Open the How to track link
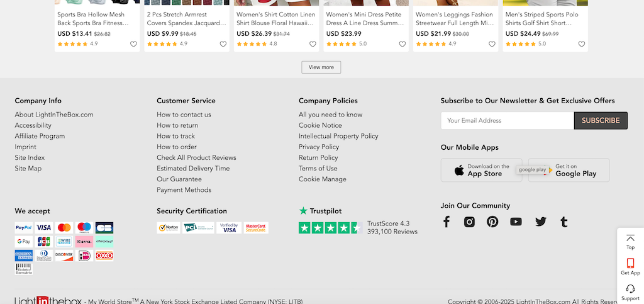Image resolution: width=644 pixels, height=304 pixels. (176, 136)
